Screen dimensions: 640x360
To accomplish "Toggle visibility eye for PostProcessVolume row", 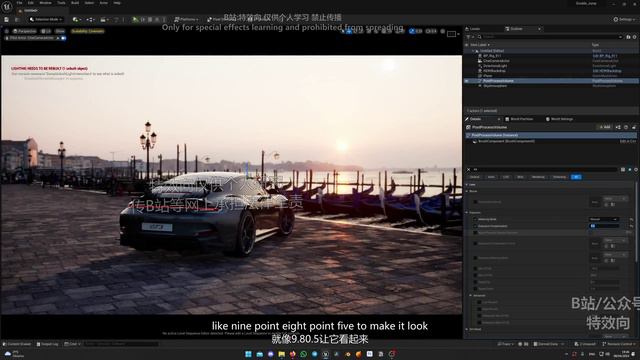I will [x=467, y=81].
